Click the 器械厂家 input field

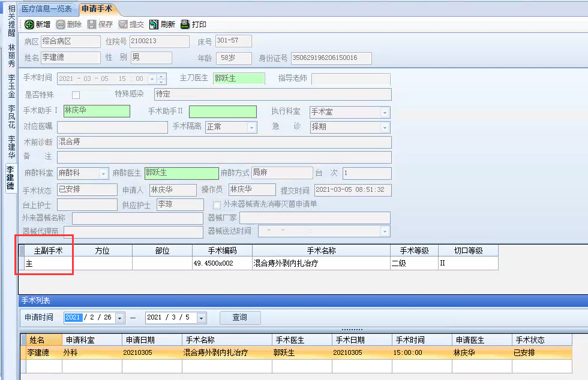(x=315, y=218)
